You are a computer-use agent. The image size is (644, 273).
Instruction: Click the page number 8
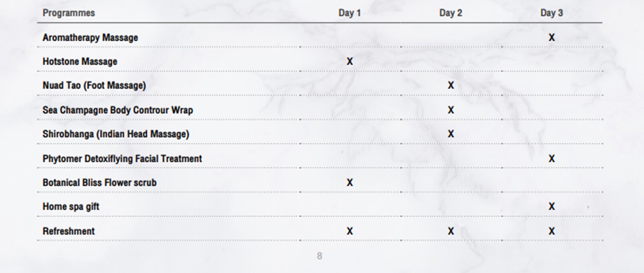point(320,256)
